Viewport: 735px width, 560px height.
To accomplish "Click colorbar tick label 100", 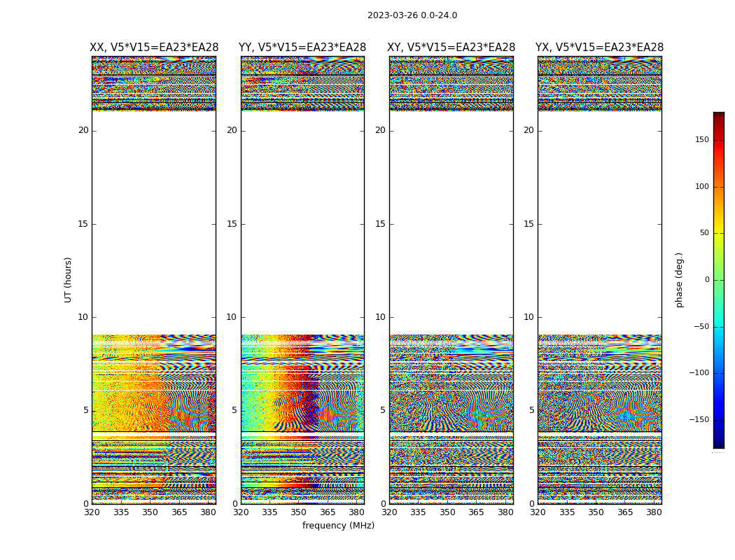I will pyautogui.click(x=702, y=186).
